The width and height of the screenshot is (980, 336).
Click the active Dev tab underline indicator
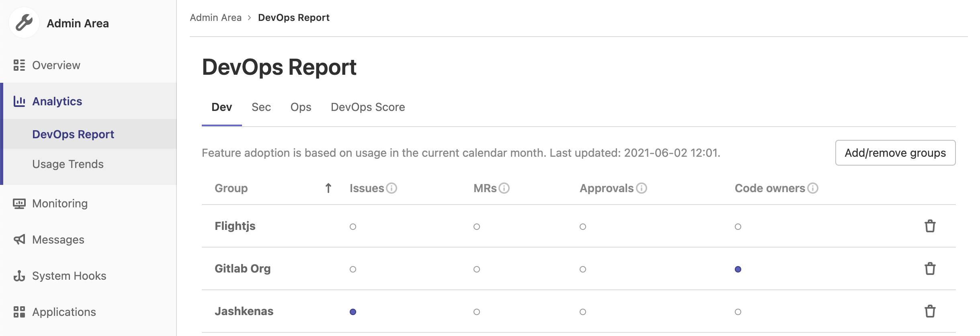tap(222, 126)
